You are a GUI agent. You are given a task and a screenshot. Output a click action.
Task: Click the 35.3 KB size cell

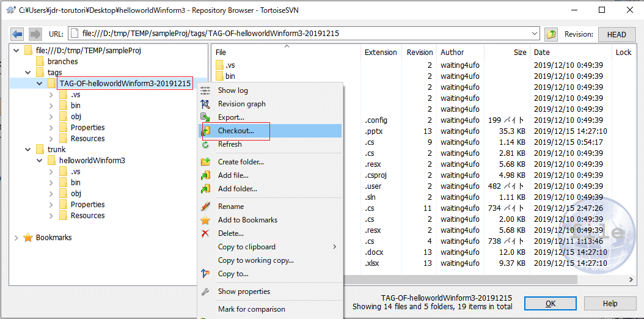tap(513, 131)
